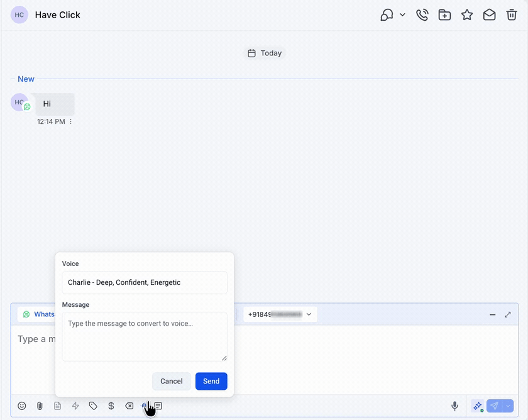The width and height of the screenshot is (528, 420).
Task: Click the HC avatar beside the Hi message
Action: [x=19, y=102]
